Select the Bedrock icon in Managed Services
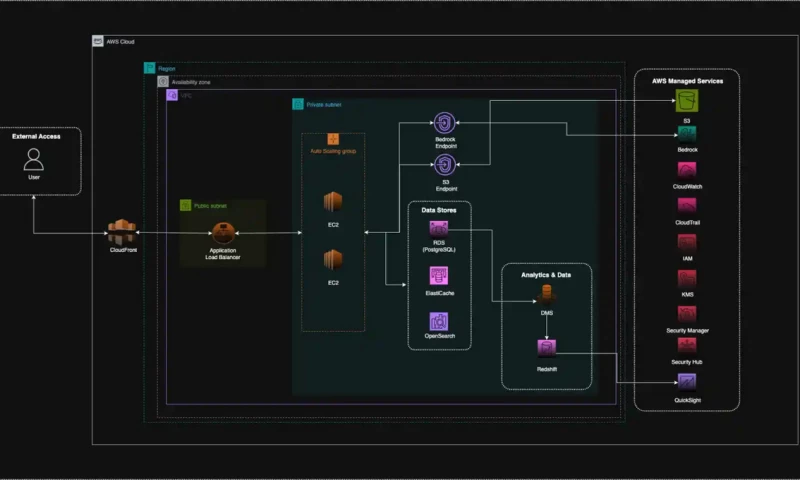800x480 pixels. coord(687,134)
